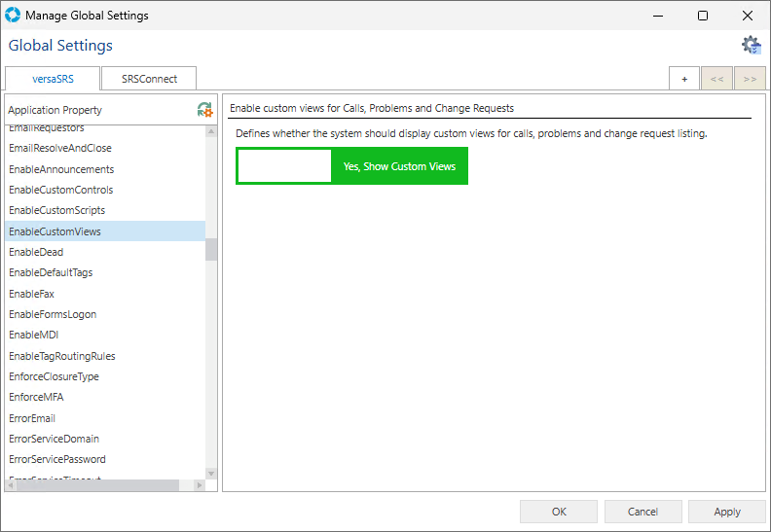The image size is (771, 532).
Task: Select the EnableTagRoutingRules property
Action: [62, 356]
